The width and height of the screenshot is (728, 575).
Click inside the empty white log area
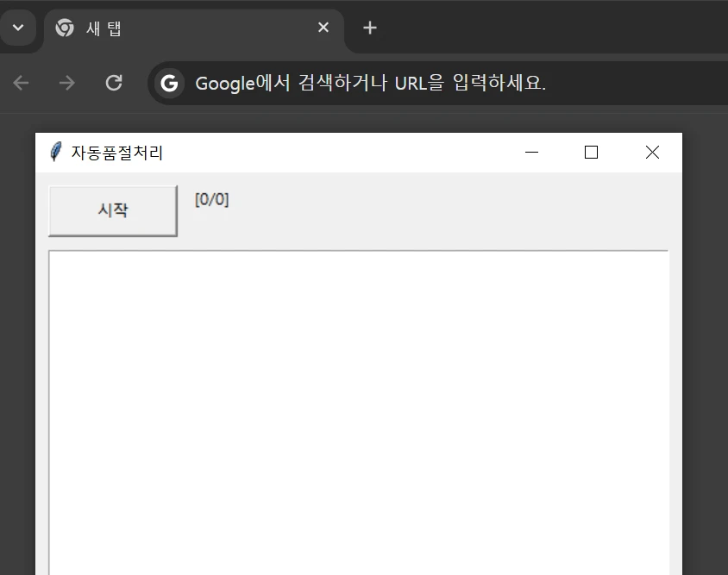coord(358,405)
